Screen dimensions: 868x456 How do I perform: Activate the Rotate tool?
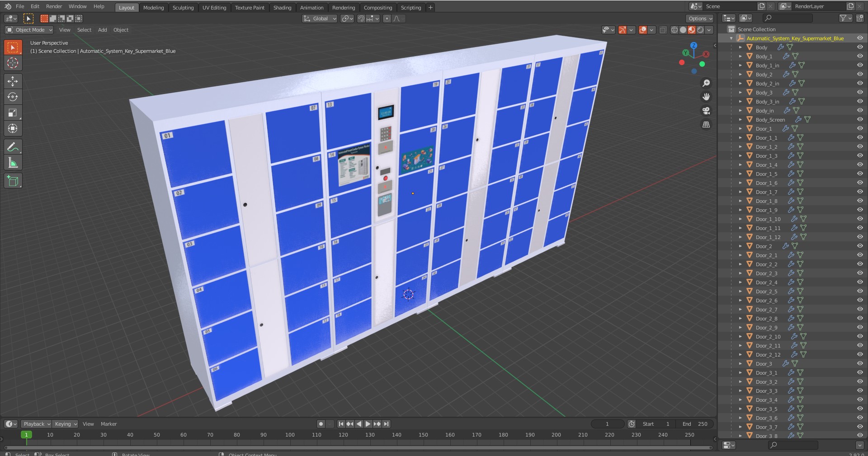[x=13, y=97]
